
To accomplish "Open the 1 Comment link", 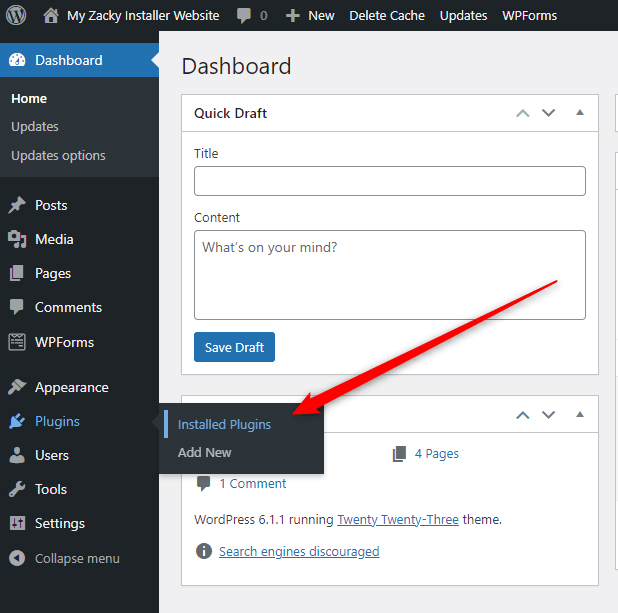I will [x=253, y=483].
